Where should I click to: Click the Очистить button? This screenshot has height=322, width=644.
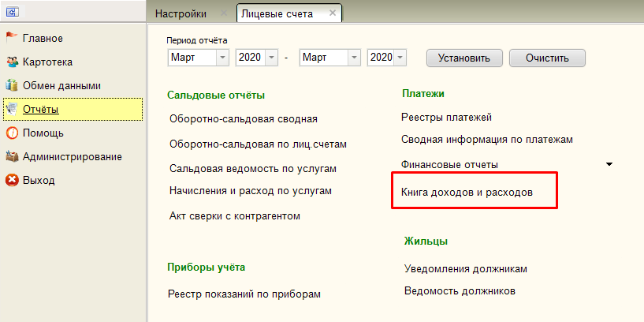point(547,58)
